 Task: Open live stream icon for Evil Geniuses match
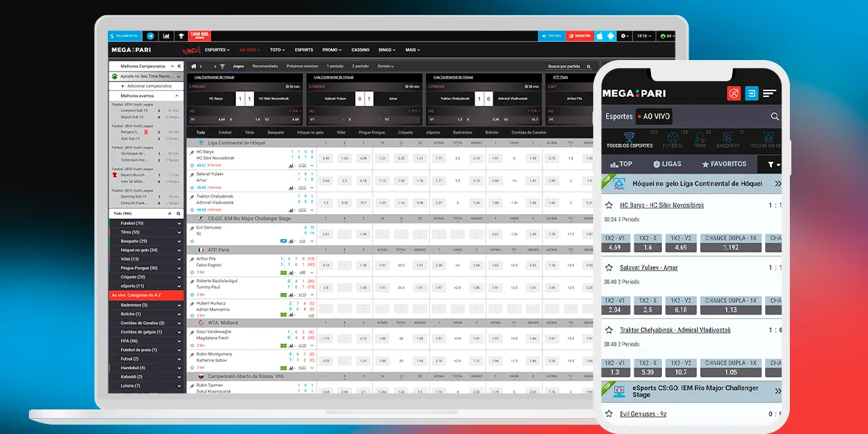pos(285,241)
